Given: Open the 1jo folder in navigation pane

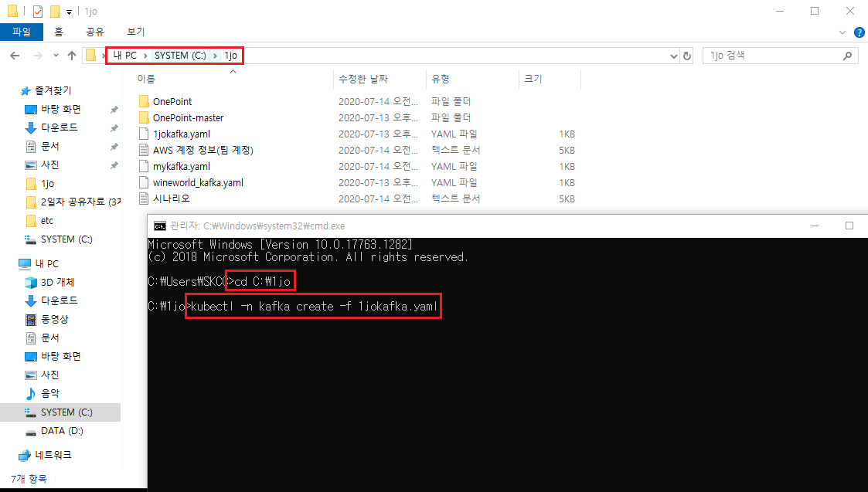Looking at the screenshot, I should 48,183.
